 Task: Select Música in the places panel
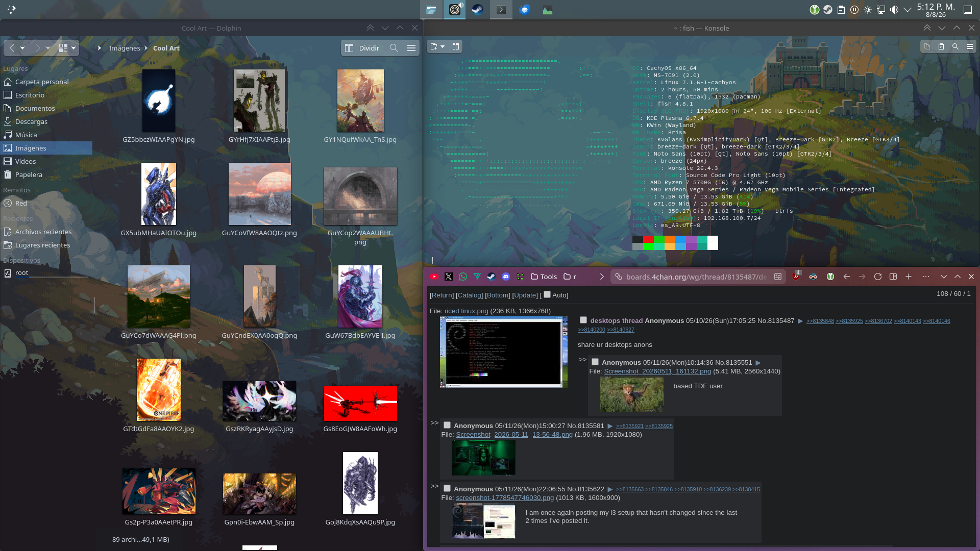pos(46,135)
